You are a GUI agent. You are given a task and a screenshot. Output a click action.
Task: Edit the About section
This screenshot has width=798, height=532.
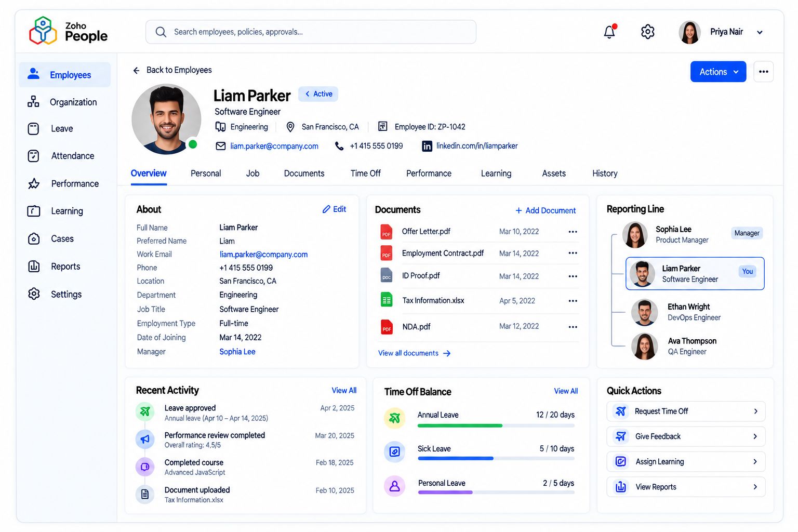tap(334, 209)
